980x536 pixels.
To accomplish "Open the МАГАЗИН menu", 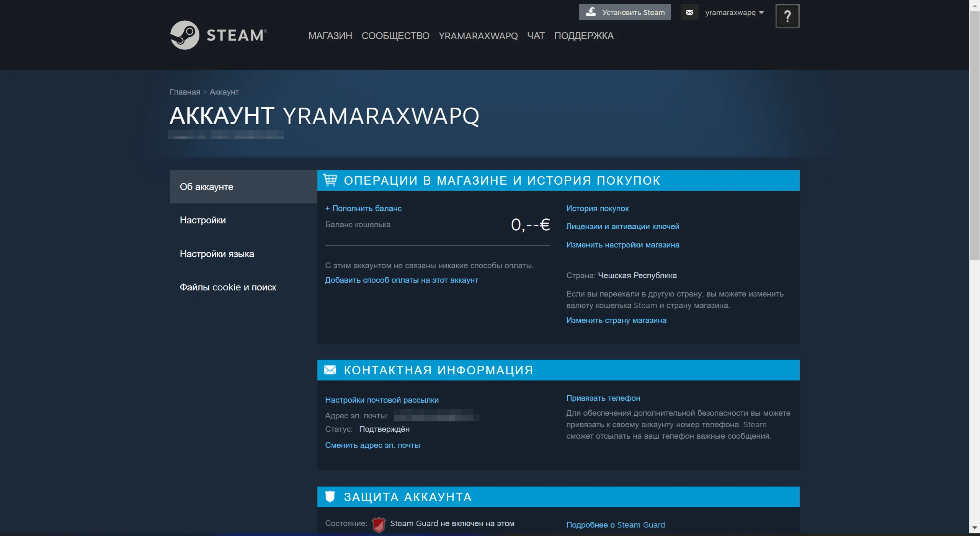I will (330, 36).
